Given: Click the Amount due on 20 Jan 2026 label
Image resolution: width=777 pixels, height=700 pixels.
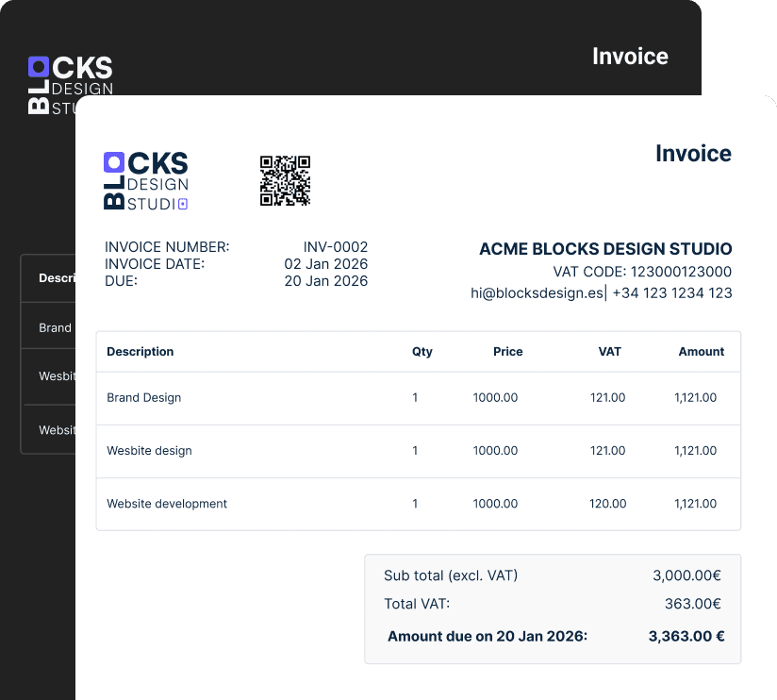Looking at the screenshot, I should click(488, 636).
